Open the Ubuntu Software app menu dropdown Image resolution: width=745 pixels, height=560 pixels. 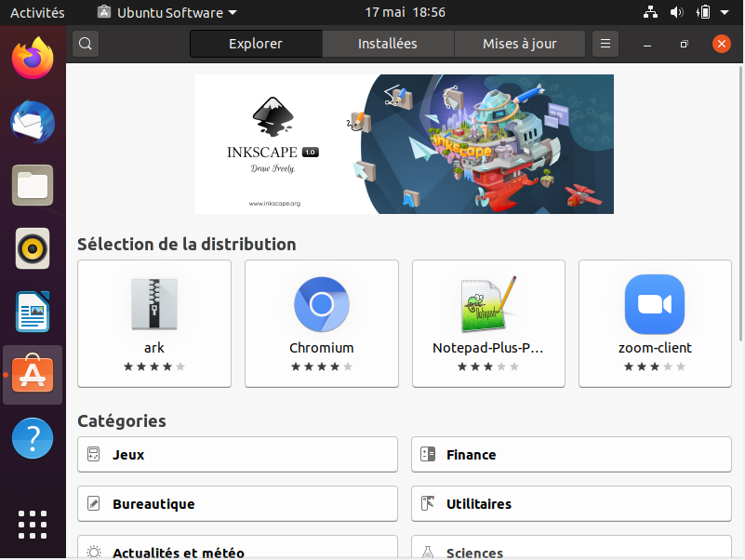[167, 12]
